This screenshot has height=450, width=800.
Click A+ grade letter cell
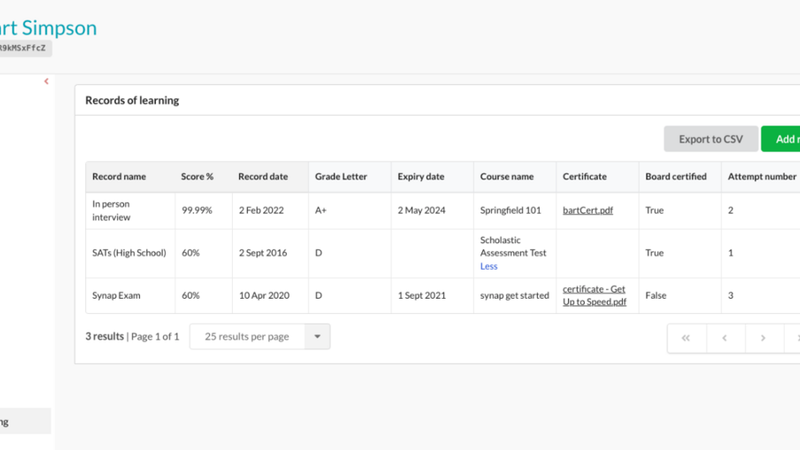[x=320, y=210]
